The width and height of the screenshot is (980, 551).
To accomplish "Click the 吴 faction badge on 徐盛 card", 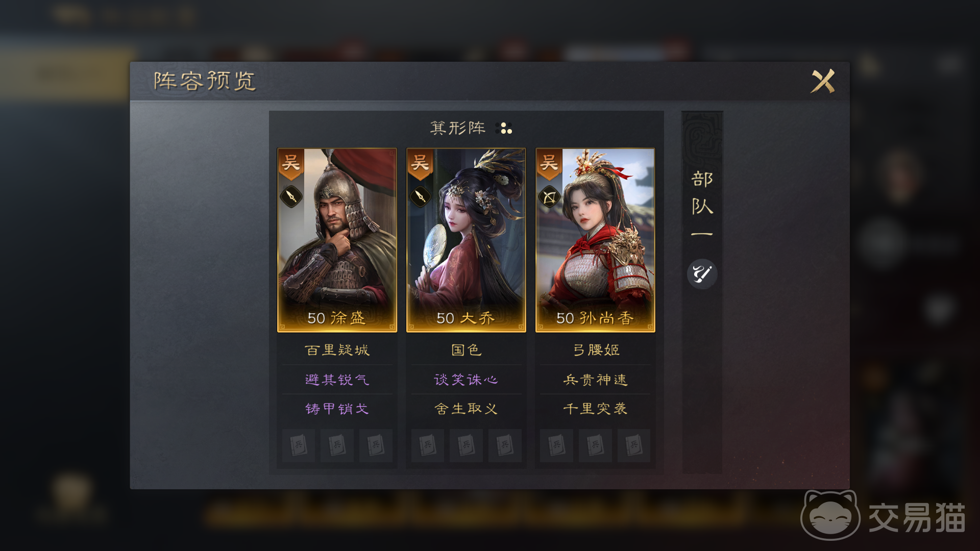I will pos(291,164).
